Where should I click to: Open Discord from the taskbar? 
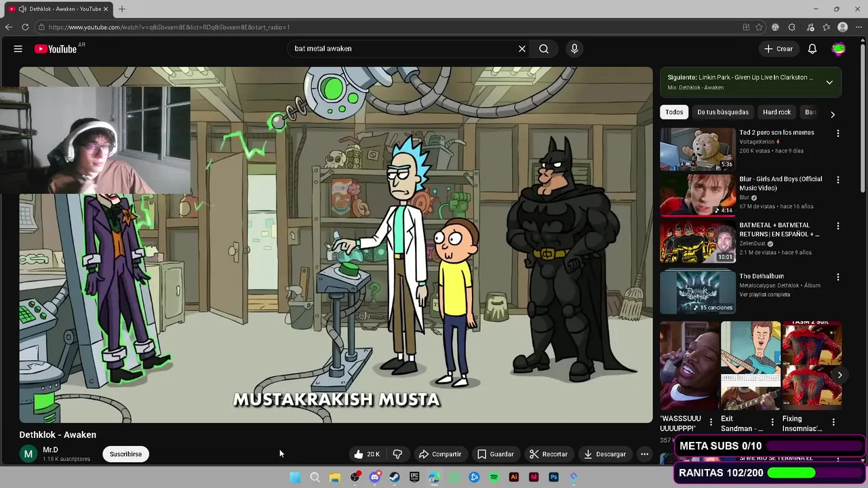coord(375,477)
